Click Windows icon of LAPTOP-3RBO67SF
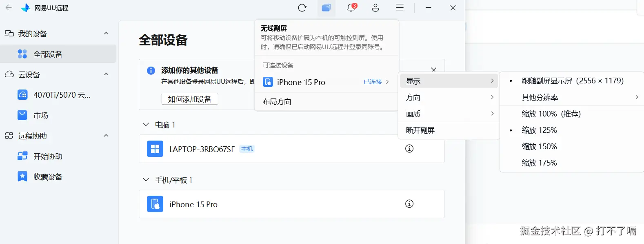This screenshot has height=244, width=644. point(155,149)
